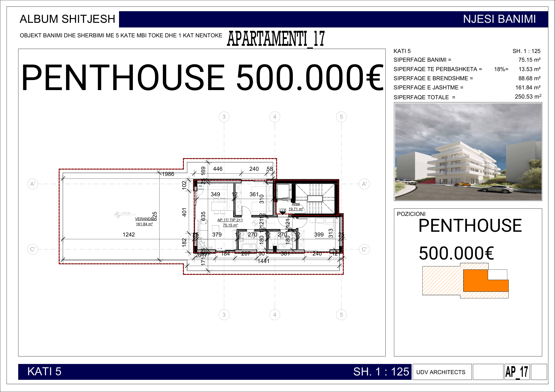Click the KATI 5 footer label
This screenshot has height=392, width=555.
pos(44,371)
